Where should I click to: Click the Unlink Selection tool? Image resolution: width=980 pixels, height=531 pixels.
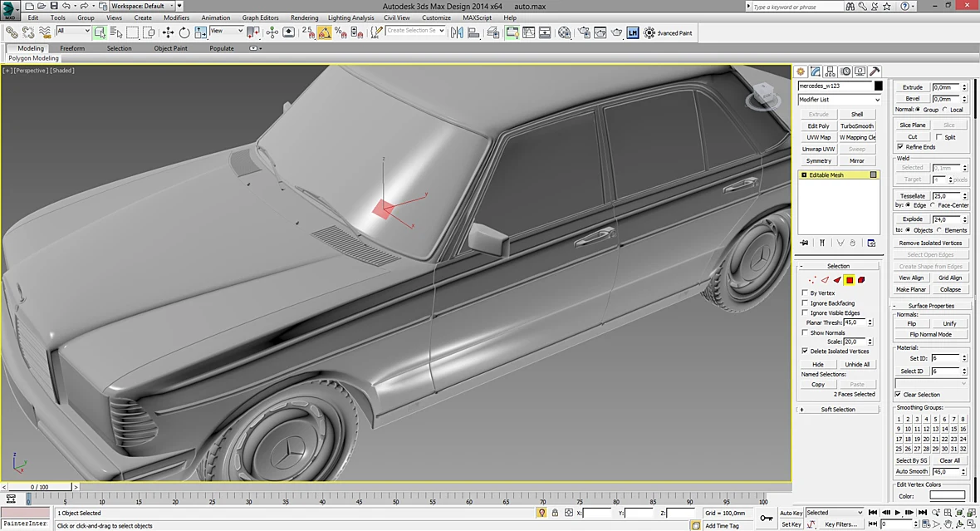point(28,32)
